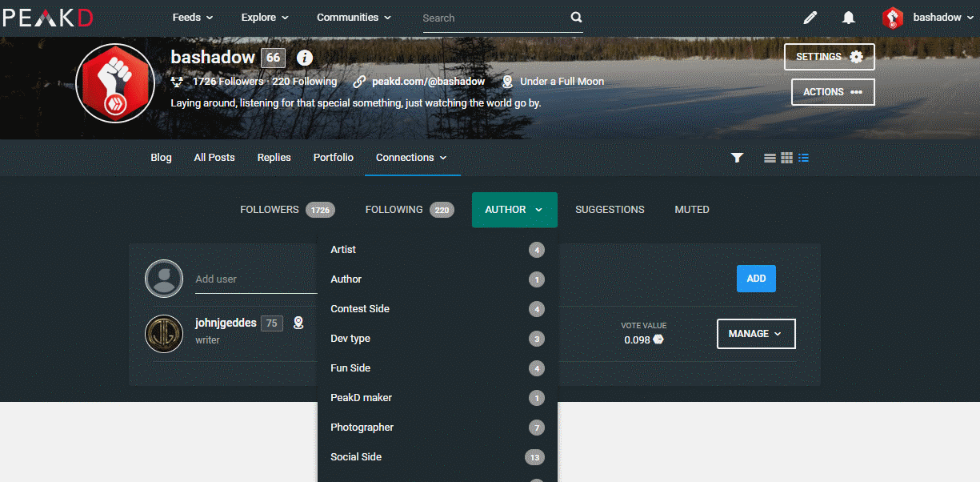Expand the Connections dropdown tab
Screen dimensions: 980x482
412,158
